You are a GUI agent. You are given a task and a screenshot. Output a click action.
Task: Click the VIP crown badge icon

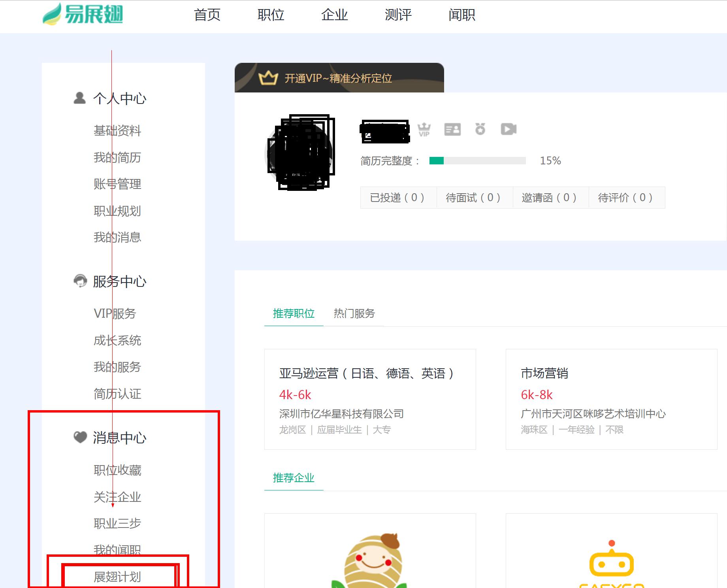pos(424,129)
